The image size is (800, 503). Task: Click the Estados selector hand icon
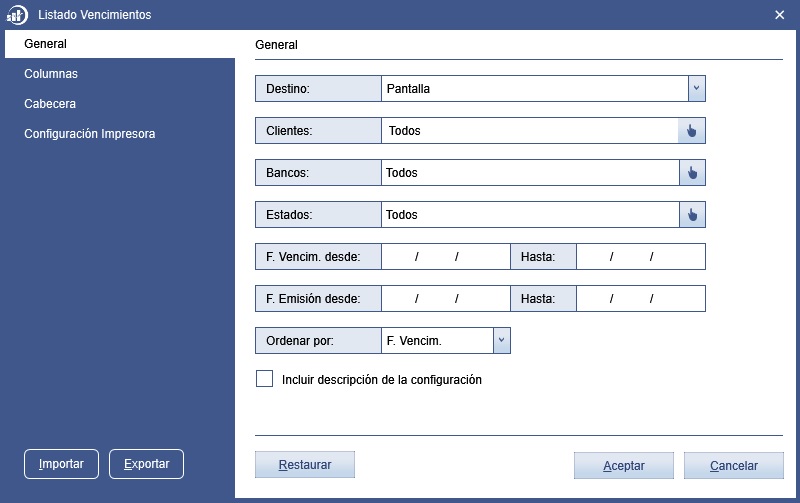click(x=692, y=215)
